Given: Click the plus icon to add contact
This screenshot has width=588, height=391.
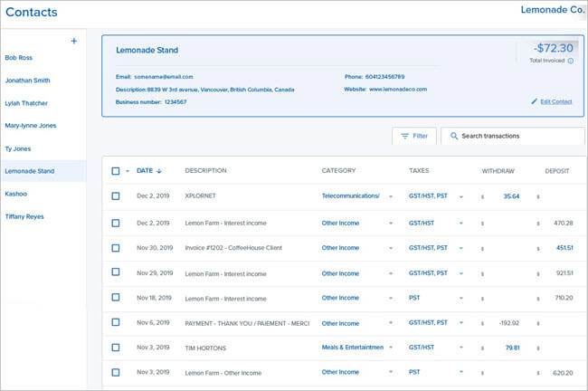Looking at the screenshot, I should point(74,41).
